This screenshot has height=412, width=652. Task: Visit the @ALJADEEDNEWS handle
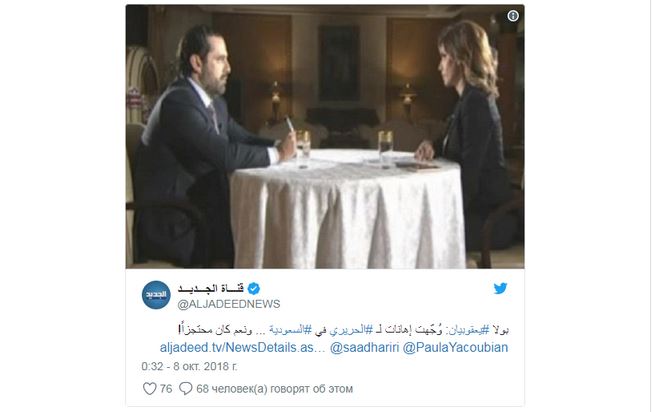(229, 304)
